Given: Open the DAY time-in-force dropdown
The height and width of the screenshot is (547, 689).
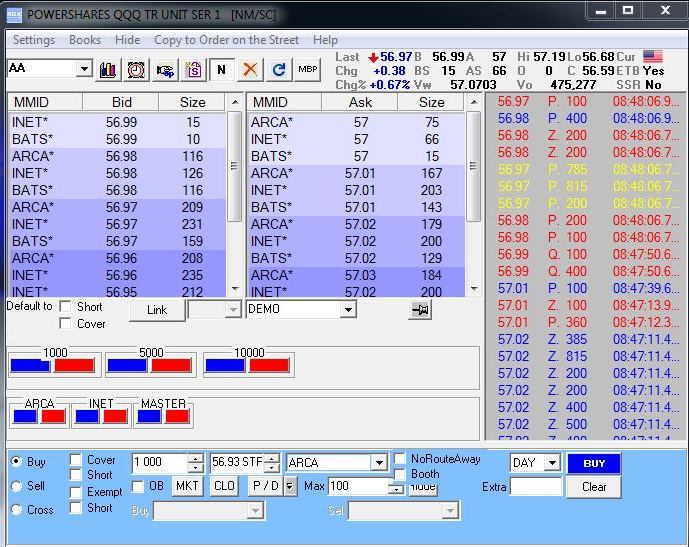Looking at the screenshot, I should click(x=552, y=463).
